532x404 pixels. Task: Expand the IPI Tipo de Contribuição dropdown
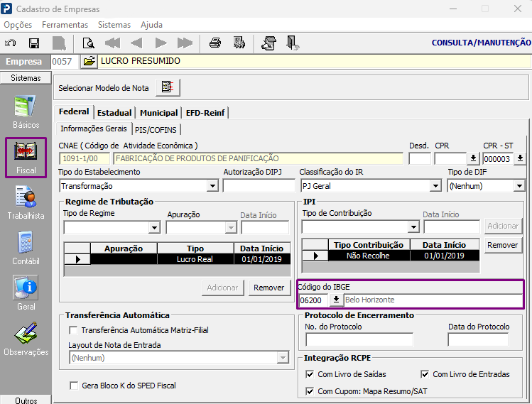[413, 226]
